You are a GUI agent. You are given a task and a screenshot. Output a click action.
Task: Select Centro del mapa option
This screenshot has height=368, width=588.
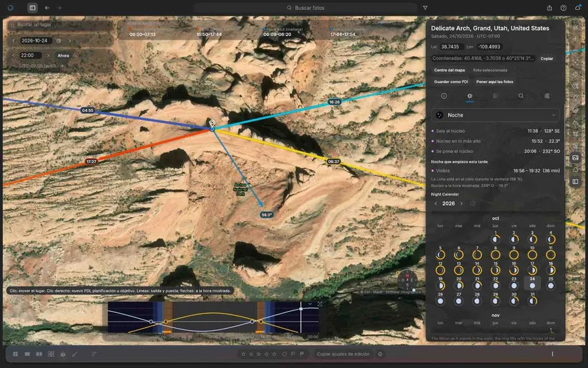[449, 70]
